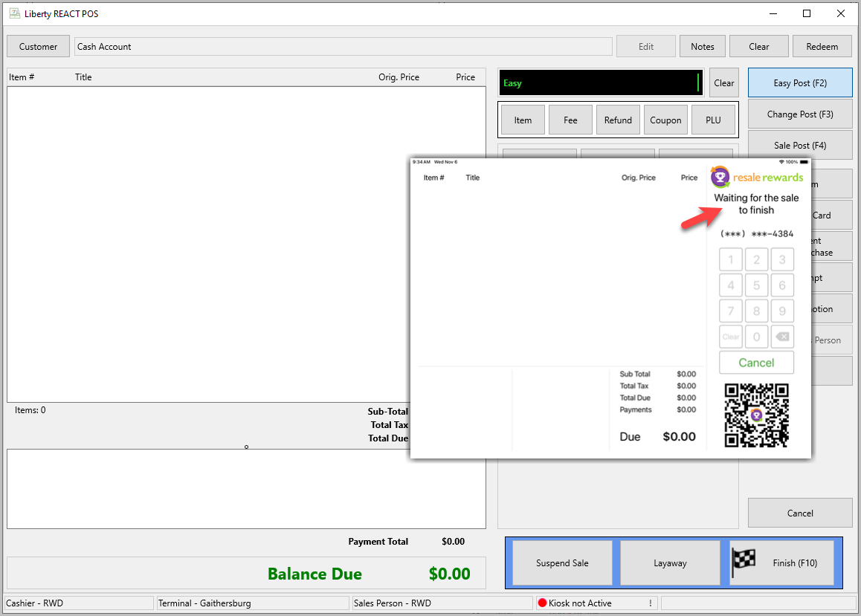This screenshot has height=616, width=861.
Task: Tap the backspace key on kiosk keypad
Action: 782,337
